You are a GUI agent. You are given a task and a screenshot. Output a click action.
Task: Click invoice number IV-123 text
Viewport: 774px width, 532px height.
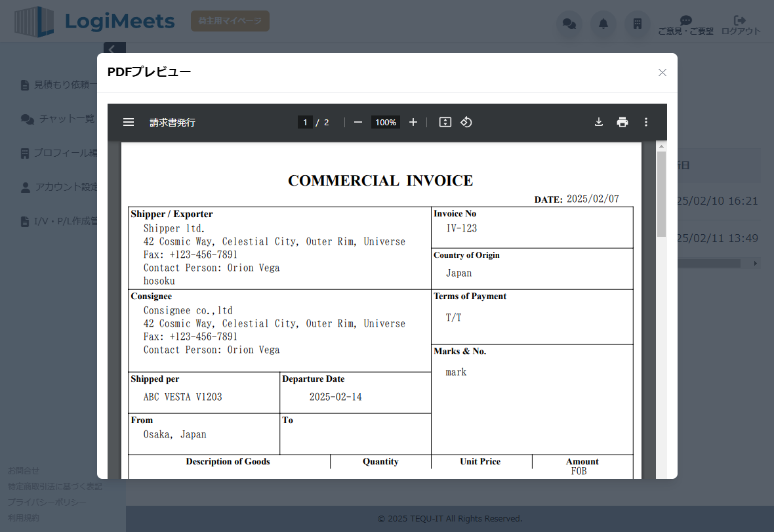point(462,228)
